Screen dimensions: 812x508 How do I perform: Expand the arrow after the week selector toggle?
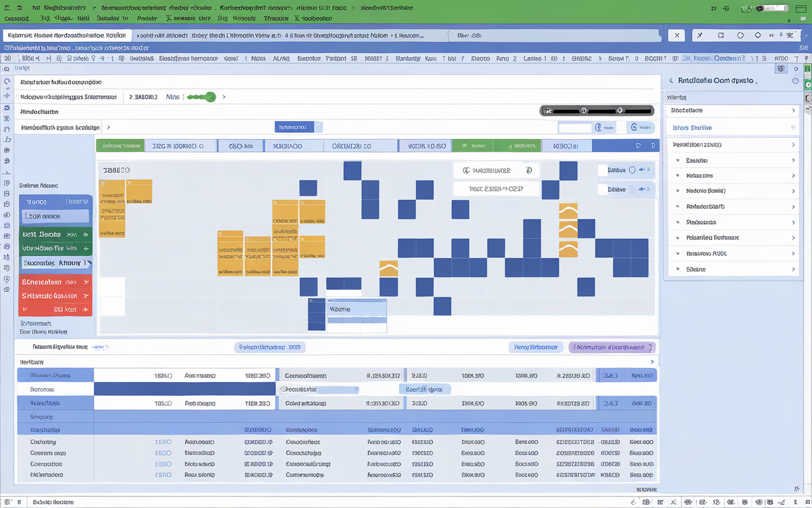click(224, 97)
